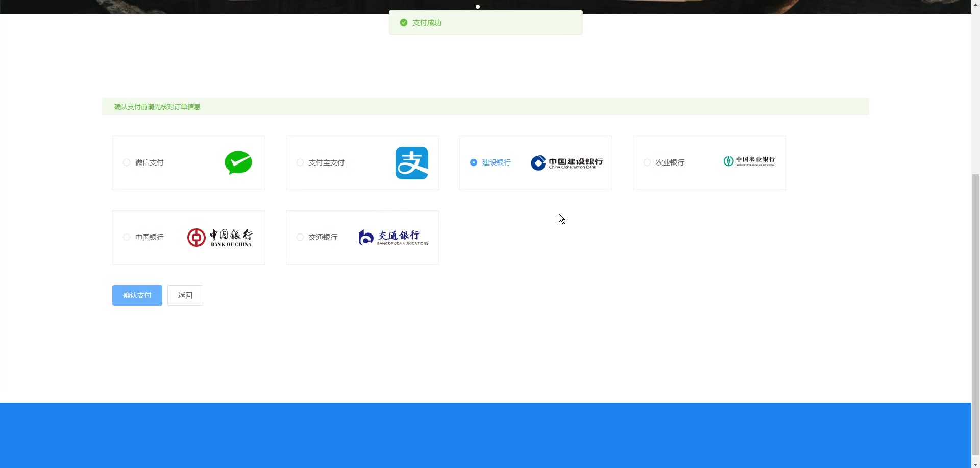
Task: Click the 确认支付 button
Action: coord(137,295)
